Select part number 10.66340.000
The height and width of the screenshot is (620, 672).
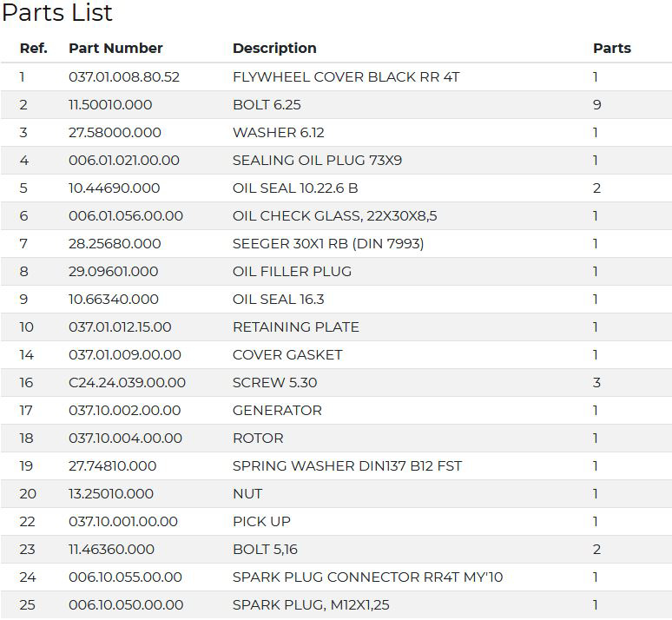(114, 300)
